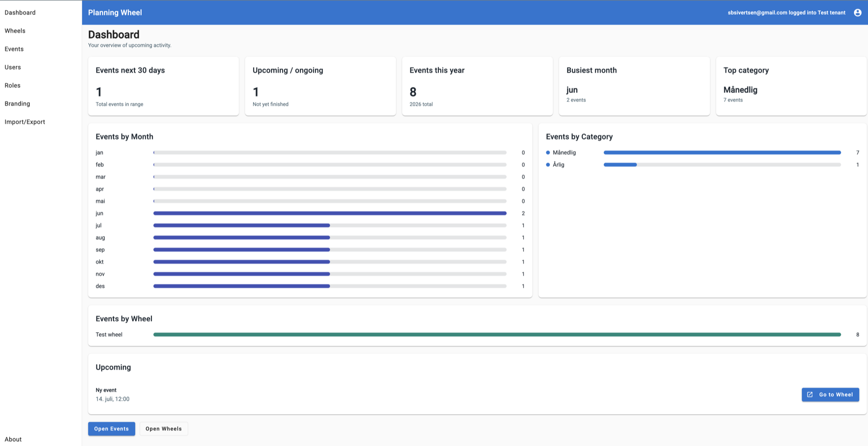
Task: Click the Go to Wheel button
Action: 830,394
